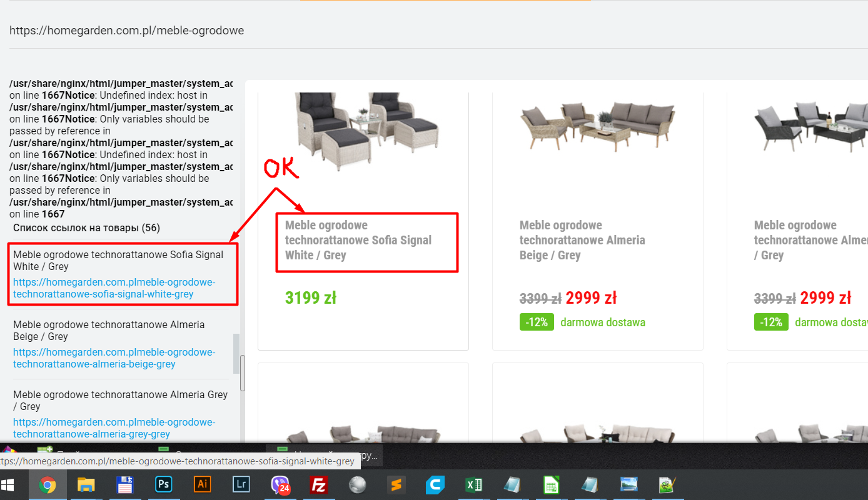Click the dark grey Almeria set image

pyautogui.click(x=811, y=128)
